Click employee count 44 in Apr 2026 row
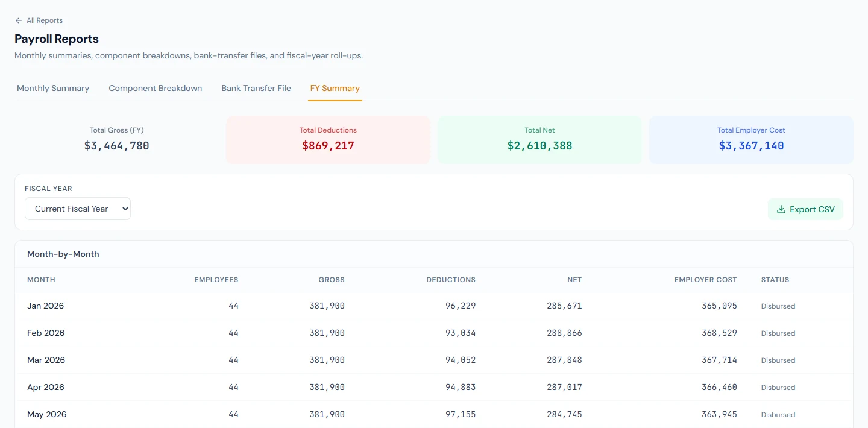 click(x=233, y=387)
